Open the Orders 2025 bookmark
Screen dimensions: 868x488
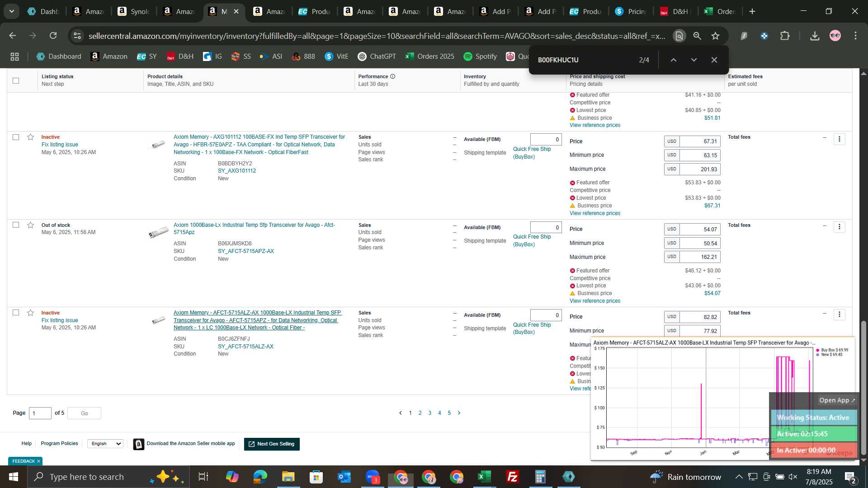429,56
